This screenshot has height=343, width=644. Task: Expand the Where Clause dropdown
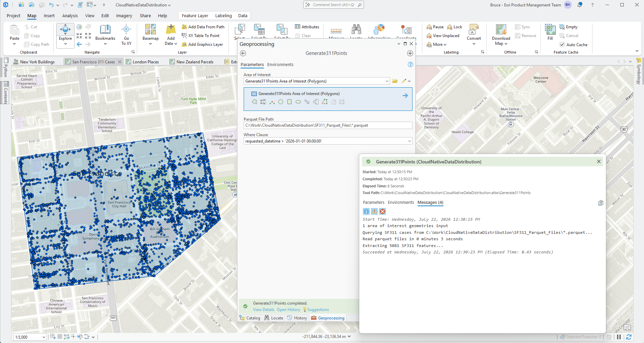click(409, 141)
